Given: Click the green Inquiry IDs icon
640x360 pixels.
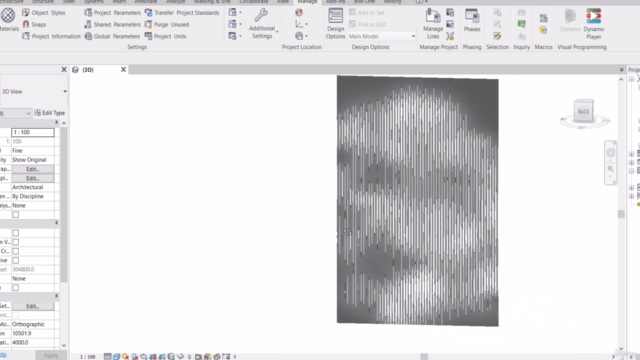Looking at the screenshot, I should click(521, 24).
